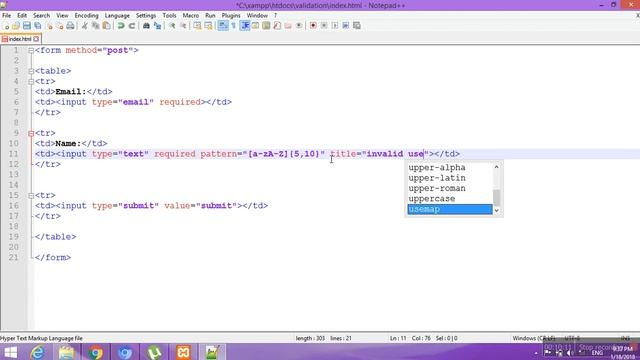Screen dimensions: 640x360
Task: Click line number 13 in the margin
Action: pos(13,175)
